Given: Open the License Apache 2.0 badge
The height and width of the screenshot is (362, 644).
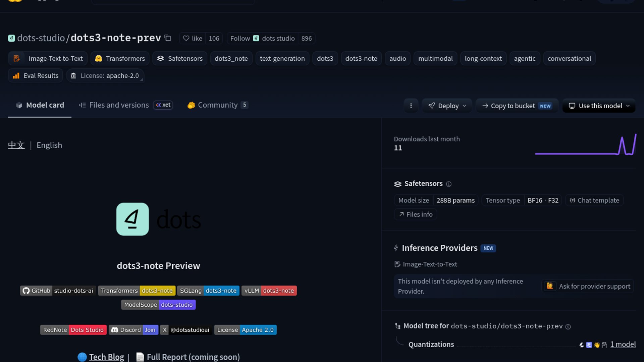Looking at the screenshot, I should (x=246, y=330).
